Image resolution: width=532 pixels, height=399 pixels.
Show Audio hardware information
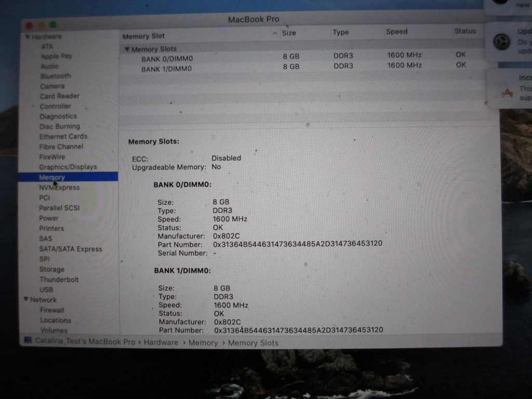click(49, 66)
